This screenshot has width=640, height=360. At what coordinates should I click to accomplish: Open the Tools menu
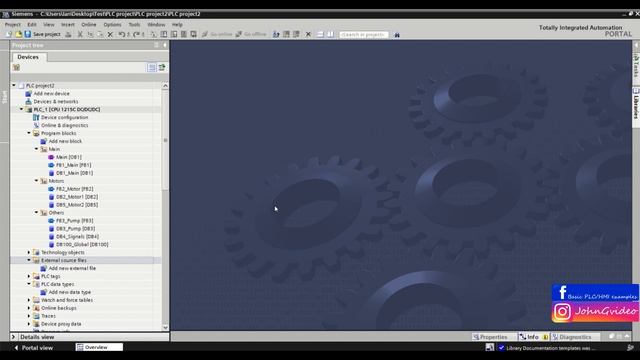tap(134, 24)
